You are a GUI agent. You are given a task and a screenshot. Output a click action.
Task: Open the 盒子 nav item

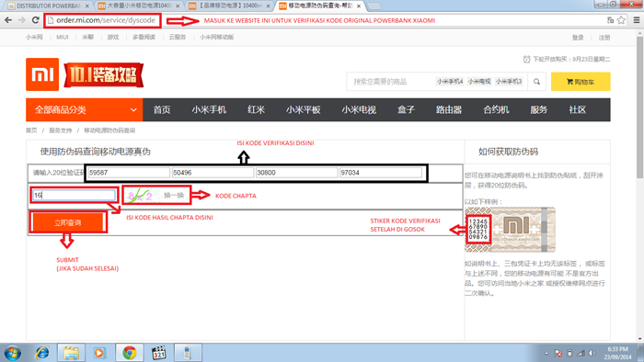pos(407,110)
